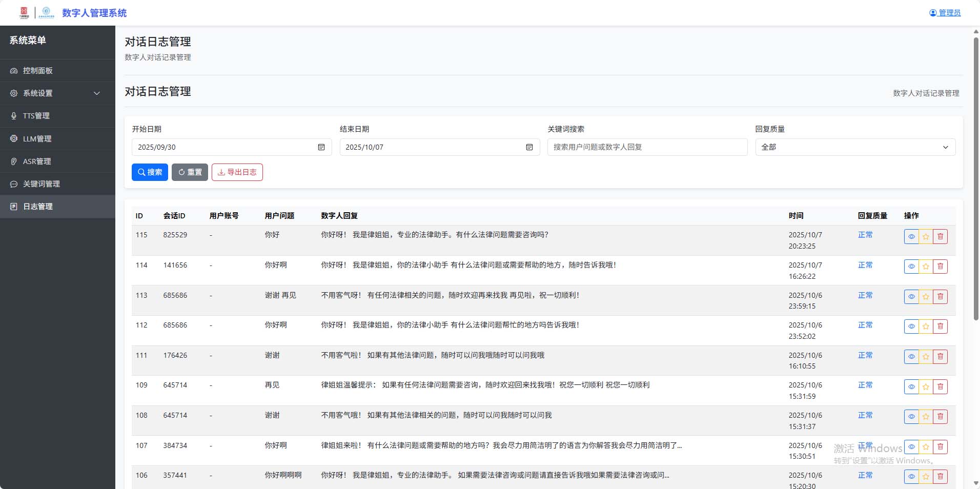980x489 pixels.
Task: Click the logo in the top-left header
Action: [24, 12]
